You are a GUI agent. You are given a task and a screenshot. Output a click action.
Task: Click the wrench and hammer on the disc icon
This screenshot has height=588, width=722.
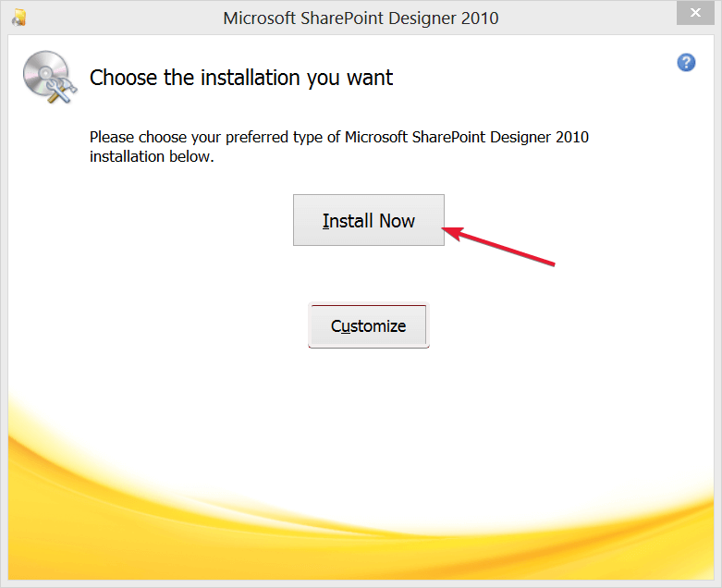point(55,89)
